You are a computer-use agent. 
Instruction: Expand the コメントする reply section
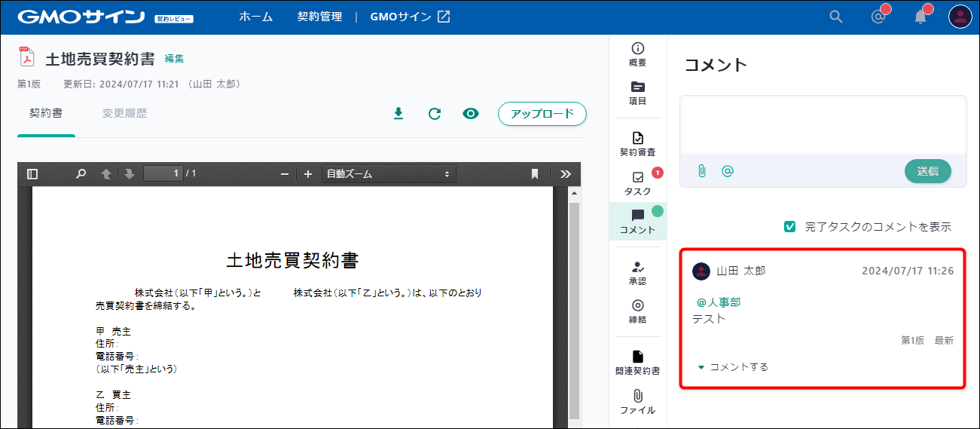tap(732, 367)
